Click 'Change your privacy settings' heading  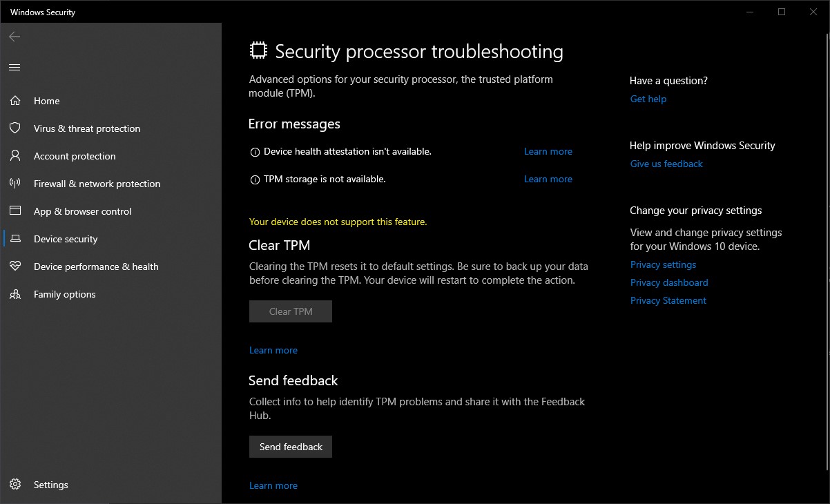click(x=696, y=211)
